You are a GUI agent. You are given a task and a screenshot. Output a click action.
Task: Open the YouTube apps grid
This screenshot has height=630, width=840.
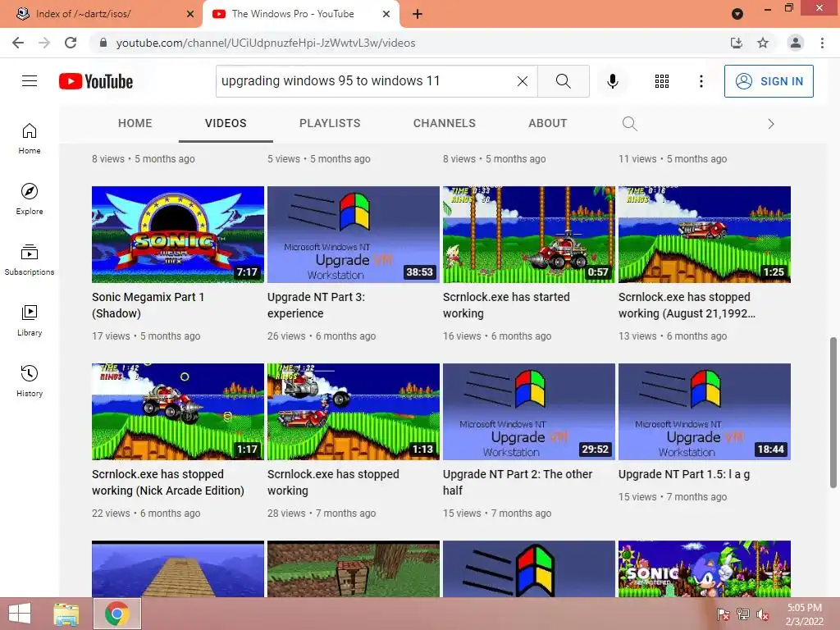click(662, 81)
